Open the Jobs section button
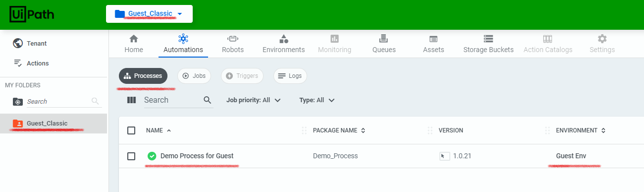Screen dimensions: 644x192 [x=194, y=76]
